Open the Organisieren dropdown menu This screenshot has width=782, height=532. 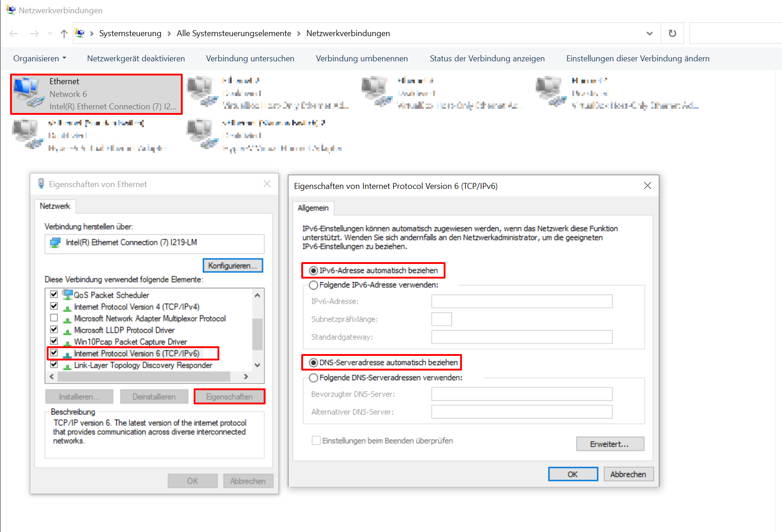(40, 59)
